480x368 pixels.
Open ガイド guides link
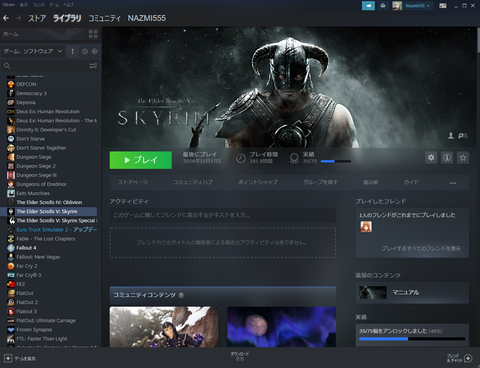411,182
